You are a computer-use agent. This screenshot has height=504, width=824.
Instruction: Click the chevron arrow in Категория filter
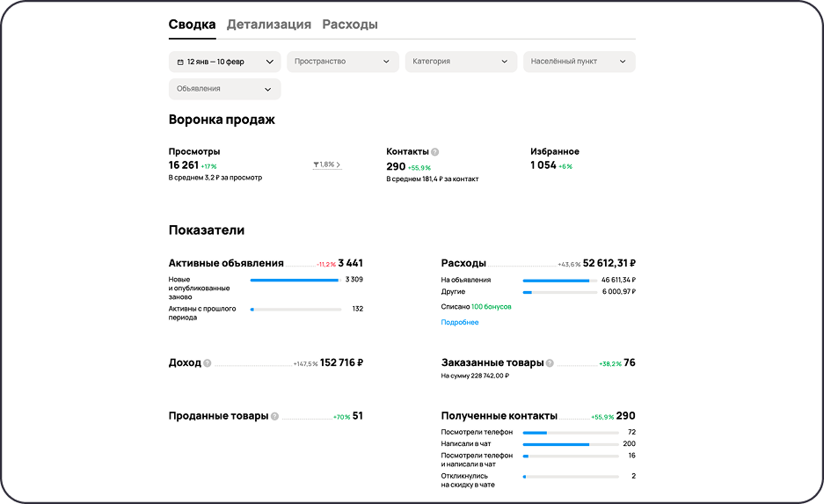tap(505, 62)
